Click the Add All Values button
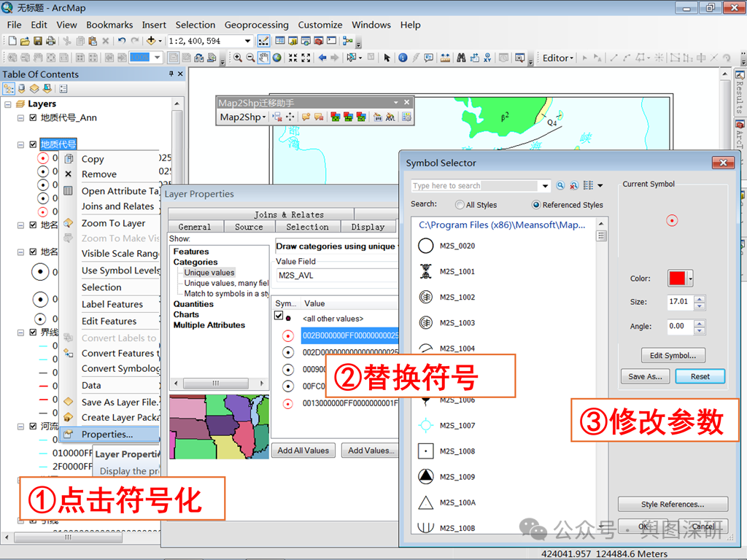 tap(303, 451)
